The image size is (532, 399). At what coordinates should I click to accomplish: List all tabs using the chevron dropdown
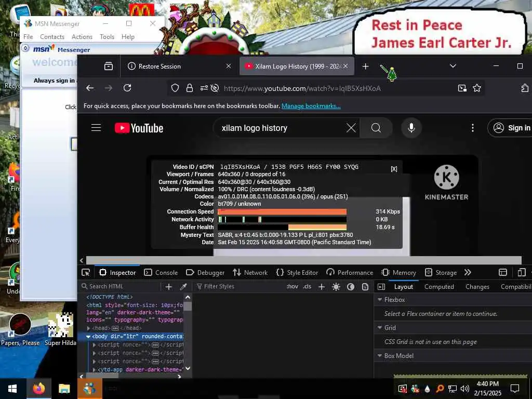(x=453, y=66)
